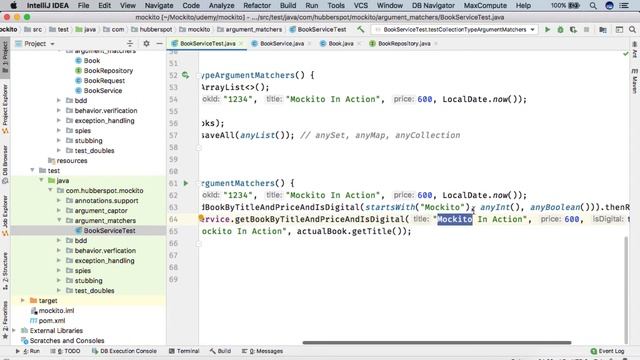Run the selected test configuration

[547, 29]
